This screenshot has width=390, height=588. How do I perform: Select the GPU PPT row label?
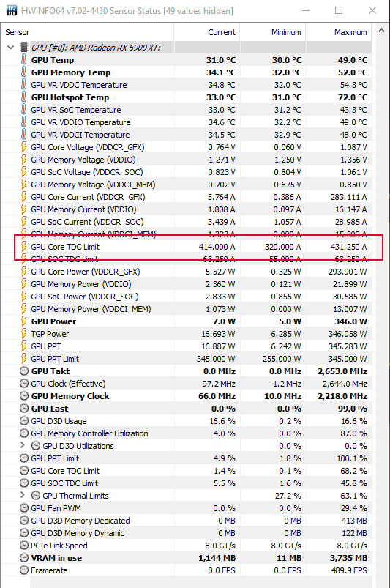tap(45, 346)
